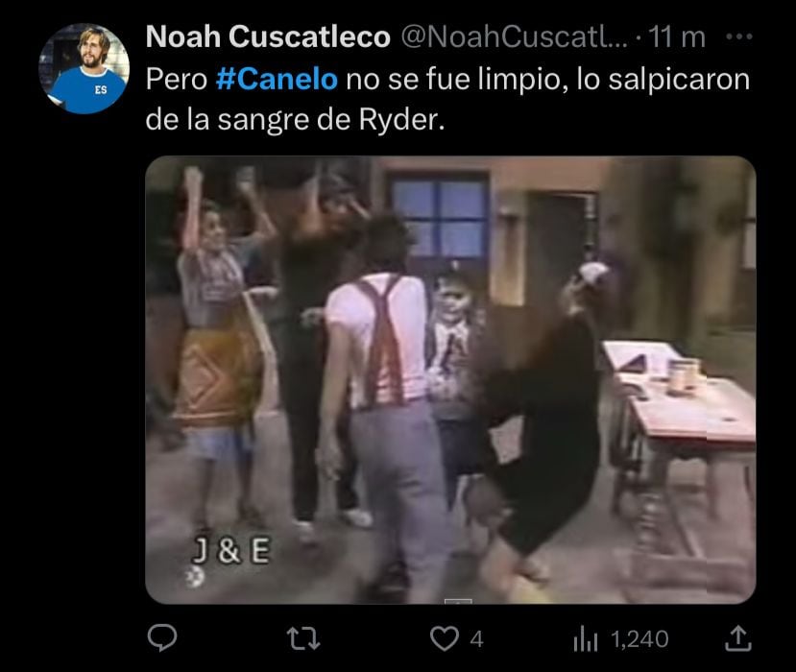
Task: Tap the share upload icon
Action: point(737,638)
